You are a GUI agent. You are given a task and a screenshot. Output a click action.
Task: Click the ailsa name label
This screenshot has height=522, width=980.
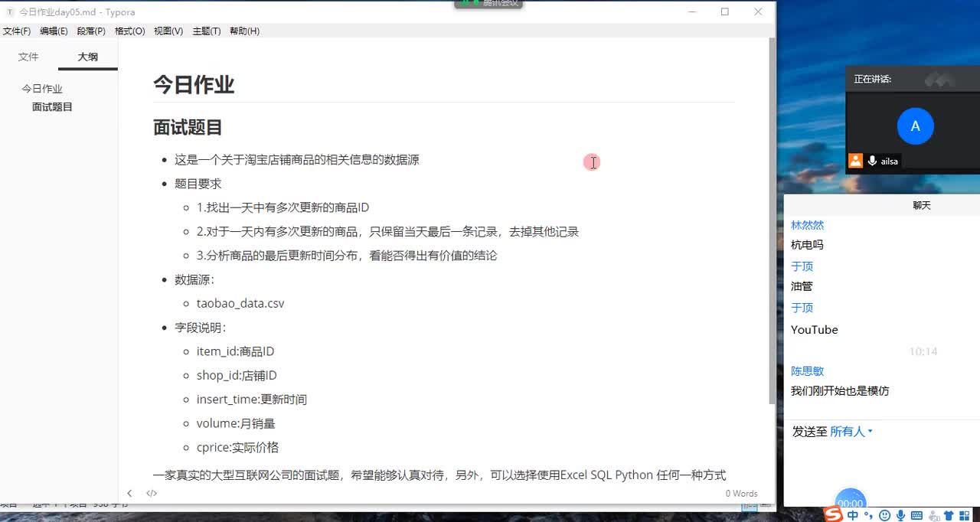tap(889, 161)
